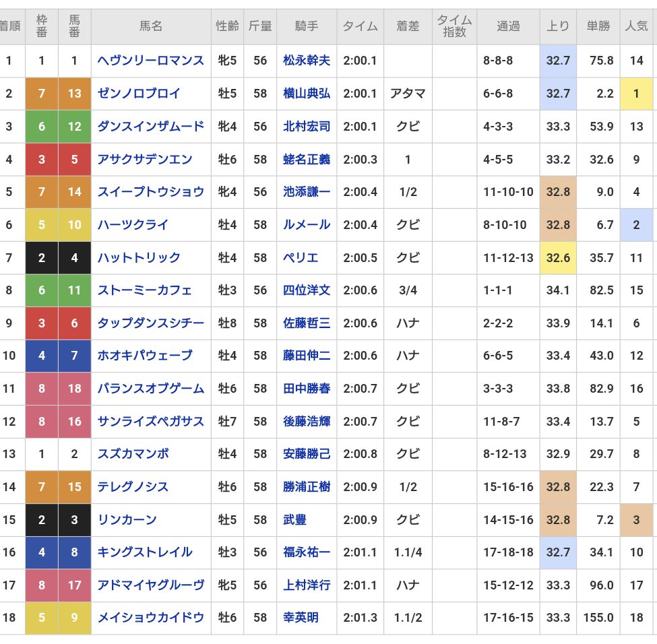657x644 pixels.
Task: Click the ゼンノロブロイ horse name link
Action: pyautogui.click(x=139, y=94)
